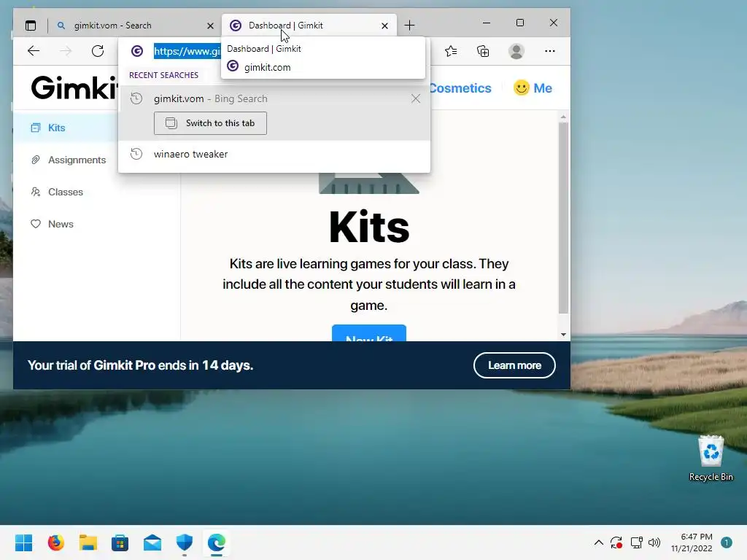This screenshot has height=560, width=747.
Task: Click the page scrollbar down arrow
Action: [564, 335]
